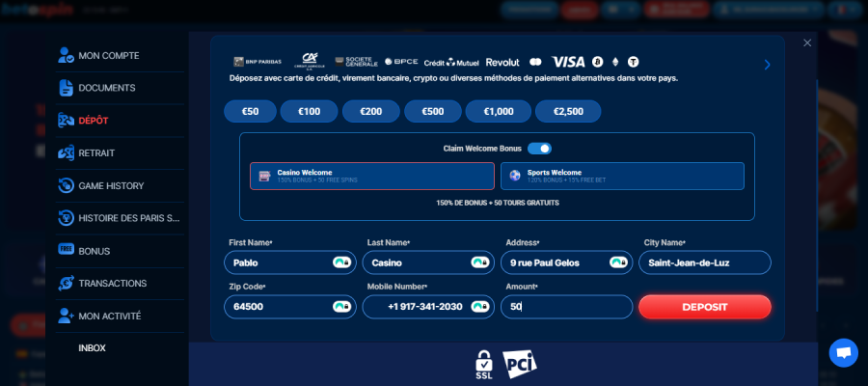
Task: Click the Retrait withdrawal icon
Action: [66, 152]
